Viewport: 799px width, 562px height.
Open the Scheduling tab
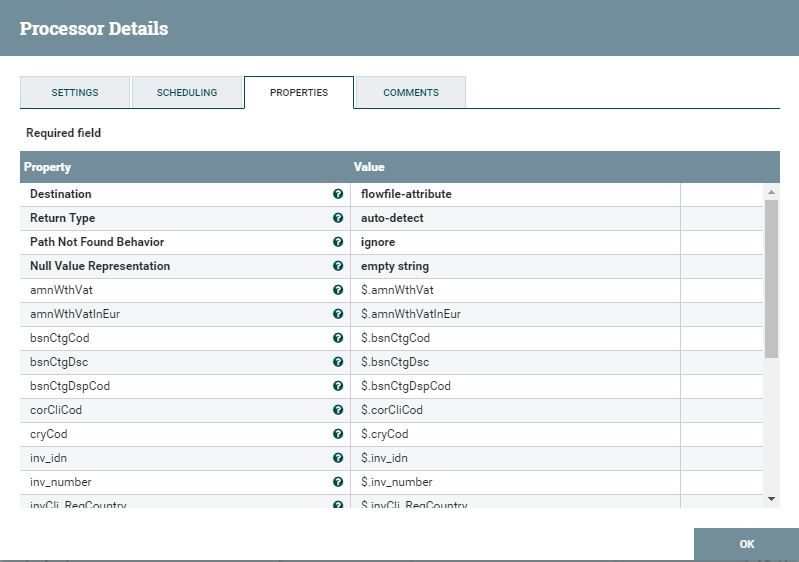point(187,92)
